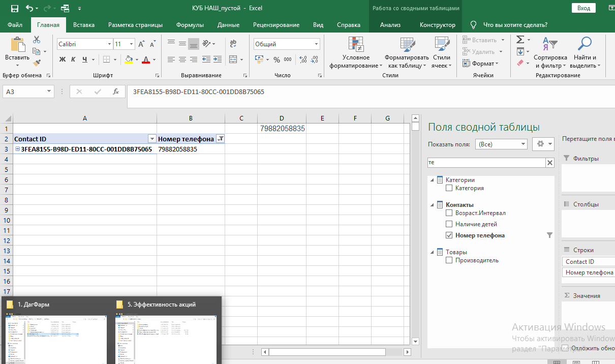Click the Conditional Formatting icon

[x=355, y=44]
